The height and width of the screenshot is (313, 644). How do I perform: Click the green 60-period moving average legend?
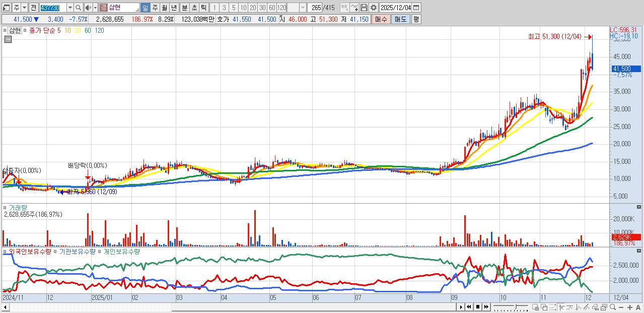click(x=88, y=30)
